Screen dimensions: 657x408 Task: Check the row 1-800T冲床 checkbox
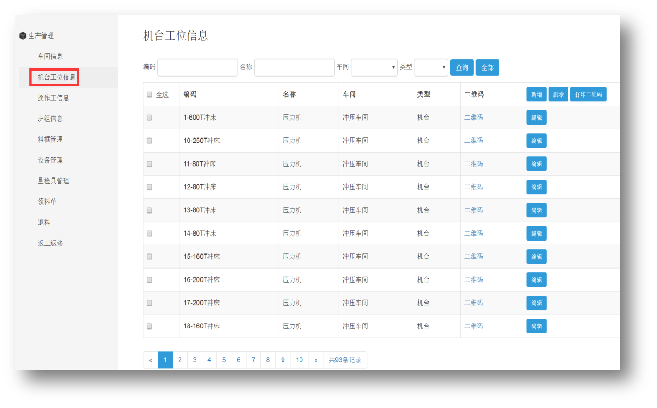149,118
